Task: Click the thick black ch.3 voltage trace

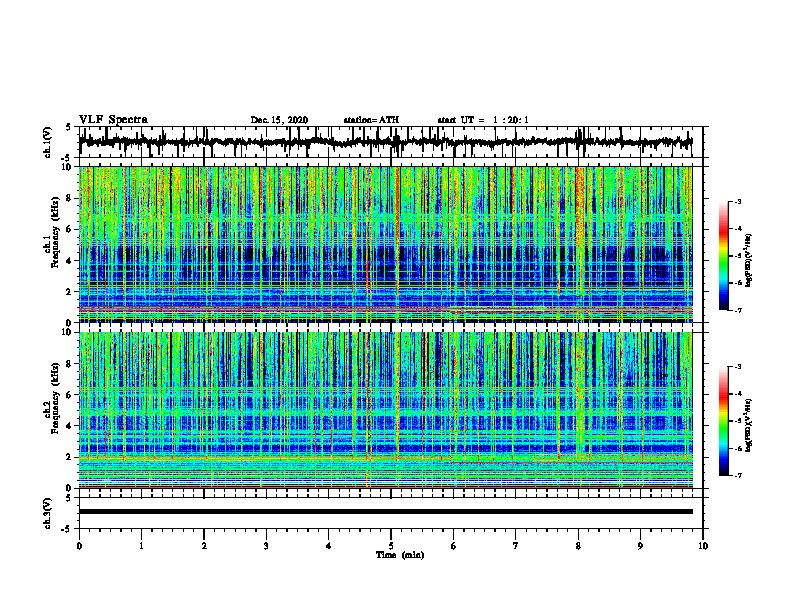Action: tap(386, 512)
